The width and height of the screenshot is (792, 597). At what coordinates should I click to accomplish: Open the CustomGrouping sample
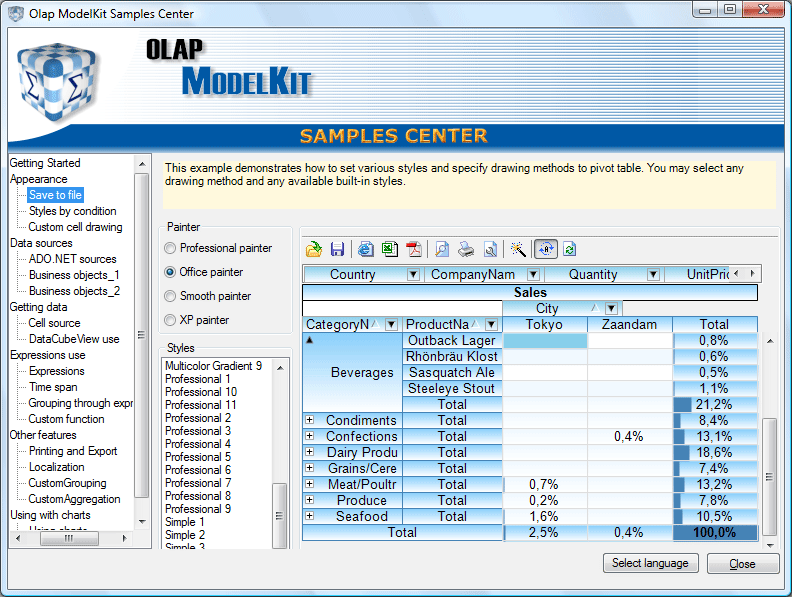(x=67, y=483)
